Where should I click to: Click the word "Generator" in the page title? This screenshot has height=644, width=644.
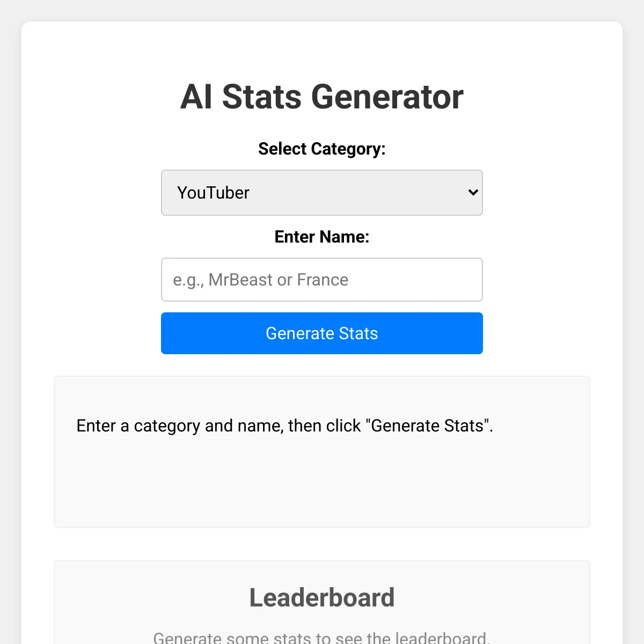click(387, 97)
